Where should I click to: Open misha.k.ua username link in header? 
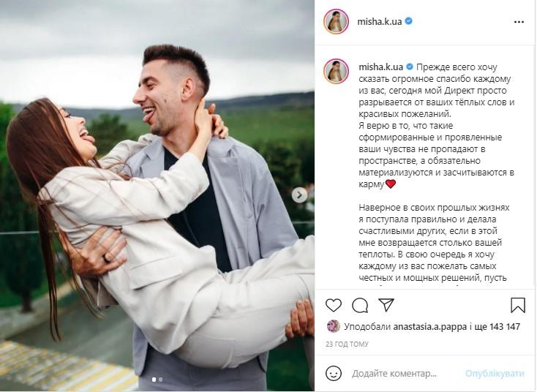[x=380, y=21]
